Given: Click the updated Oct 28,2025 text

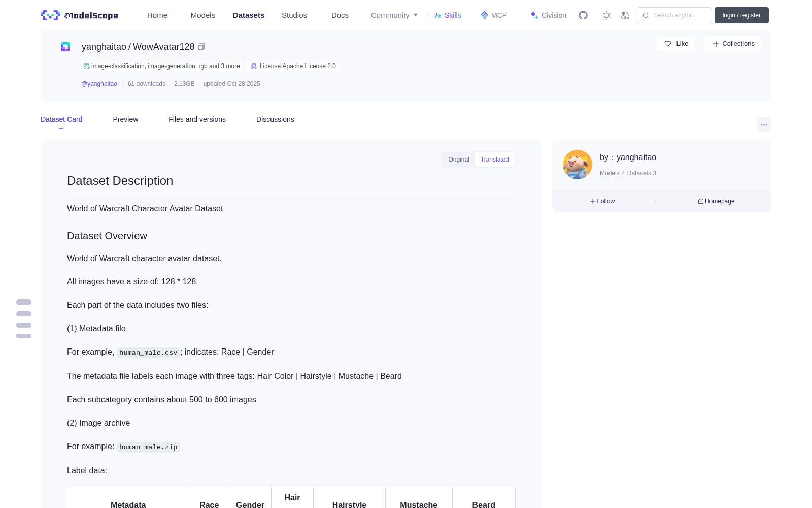Looking at the screenshot, I should click(x=232, y=84).
